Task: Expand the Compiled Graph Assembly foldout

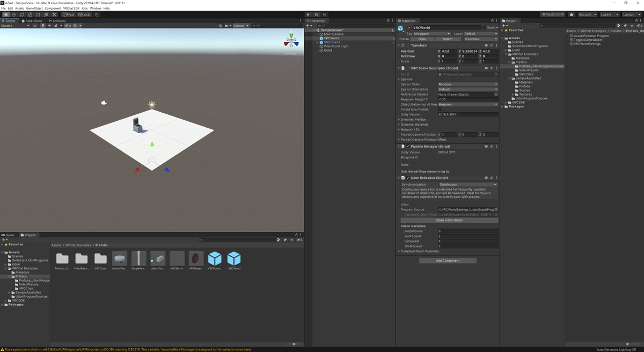Action: point(399,251)
